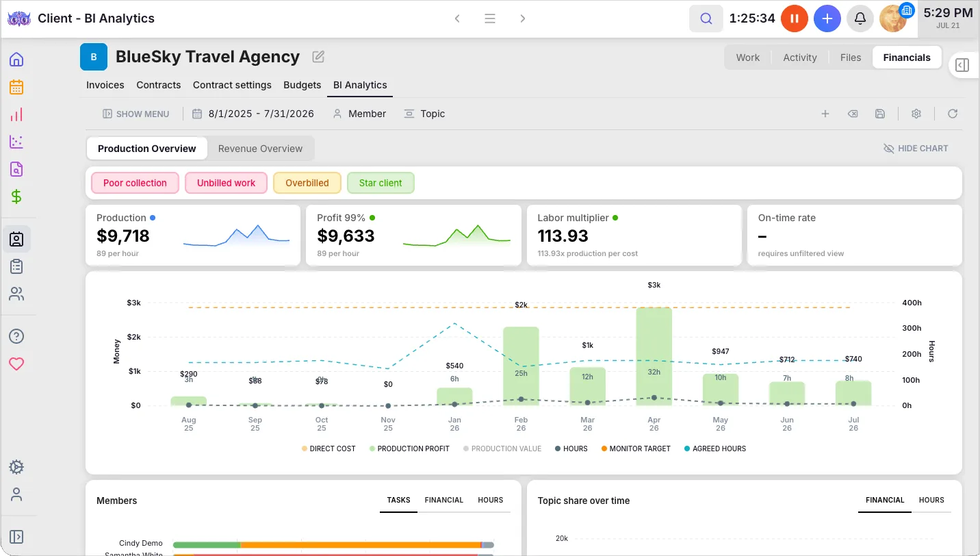Open notifications bell
Image resolution: width=980 pixels, height=556 pixels.
[860, 18]
